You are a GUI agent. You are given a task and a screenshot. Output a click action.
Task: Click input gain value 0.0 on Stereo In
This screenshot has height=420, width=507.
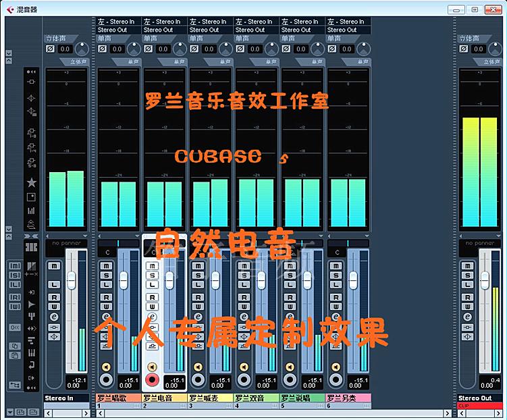click(x=65, y=49)
